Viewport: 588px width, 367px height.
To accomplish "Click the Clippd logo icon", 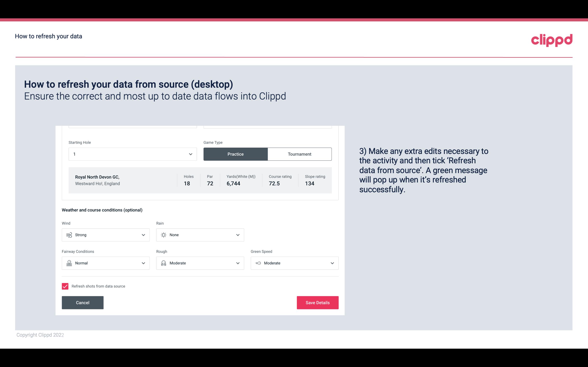I will [552, 39].
